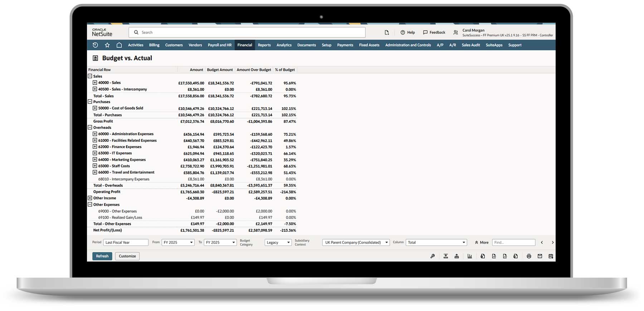This screenshot has height=311, width=644.
Task: Expand 60000 - Administration Expenses
Action: pos(95,134)
